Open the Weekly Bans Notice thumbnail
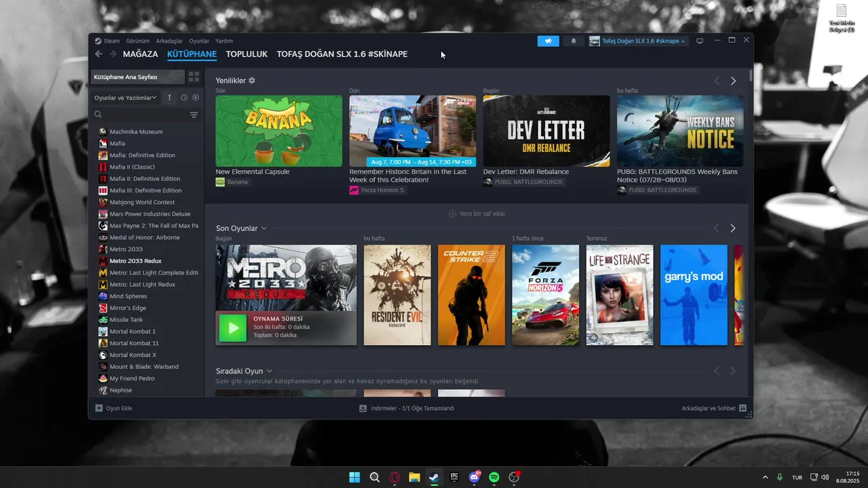The height and width of the screenshot is (488, 868). tap(680, 131)
